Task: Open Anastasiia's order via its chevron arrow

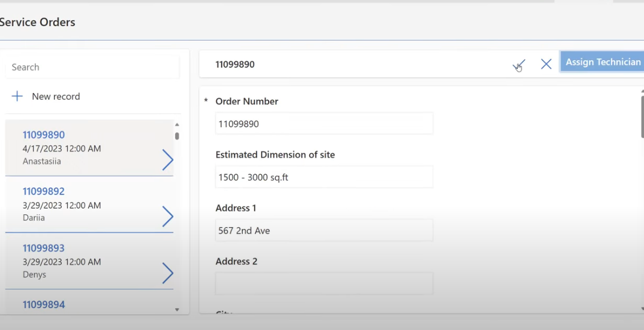Action: [x=168, y=159]
